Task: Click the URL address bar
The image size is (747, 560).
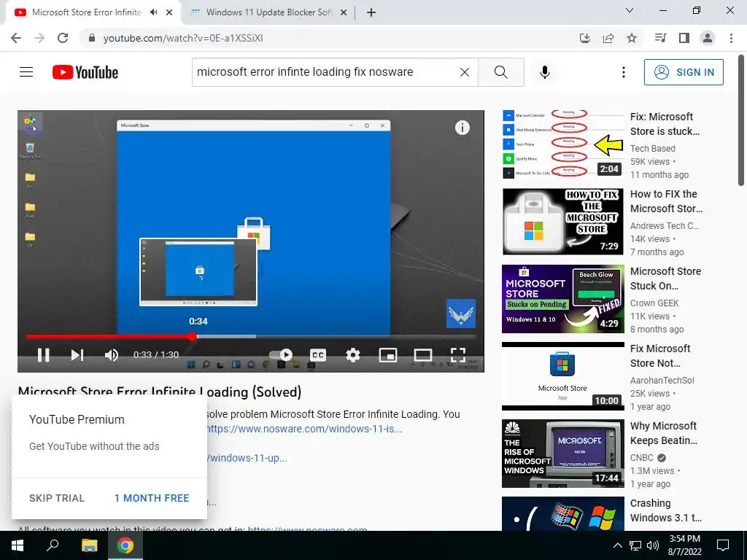Action: point(329,38)
